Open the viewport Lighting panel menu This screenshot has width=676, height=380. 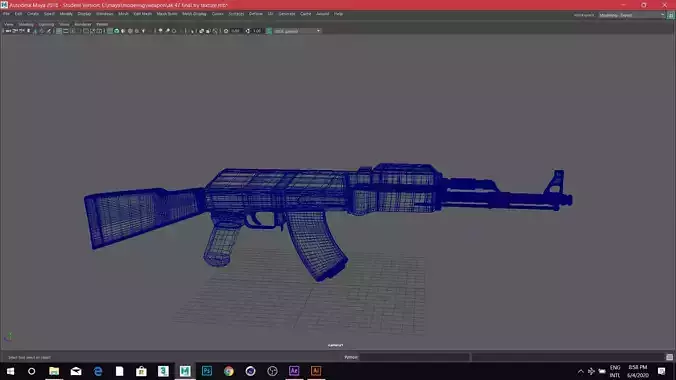(x=46, y=25)
